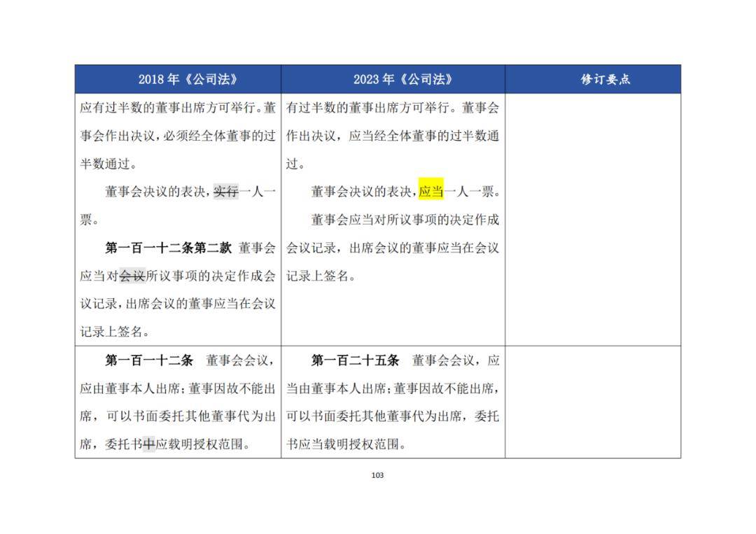
Task: Click the struck-through word 会议
Action: pyautogui.click(x=132, y=276)
